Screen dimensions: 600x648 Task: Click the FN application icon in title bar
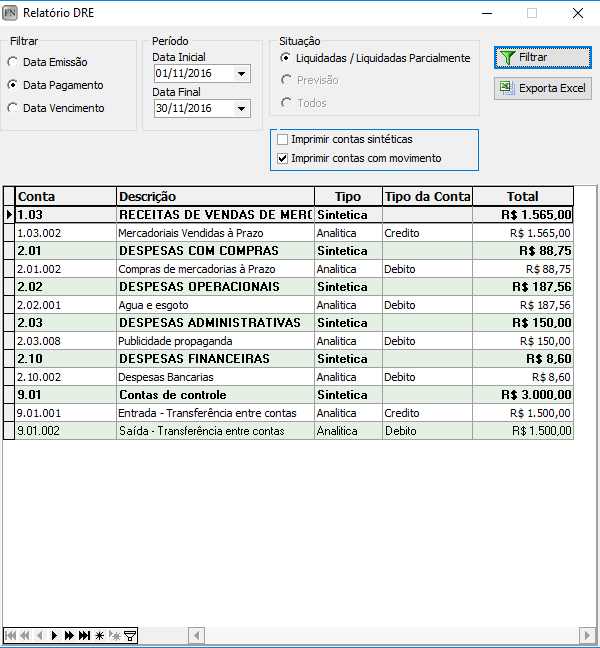click(11, 13)
